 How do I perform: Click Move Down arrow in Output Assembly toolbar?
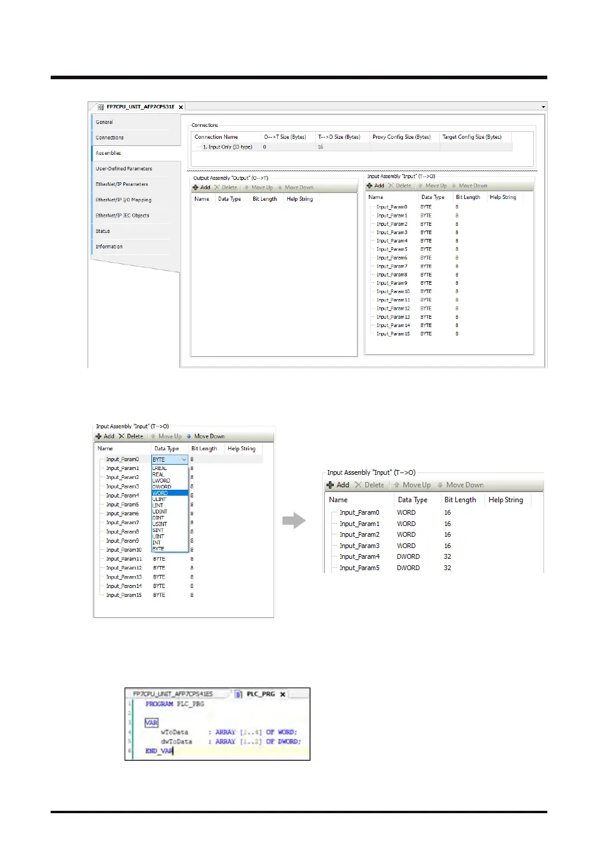coord(280,188)
